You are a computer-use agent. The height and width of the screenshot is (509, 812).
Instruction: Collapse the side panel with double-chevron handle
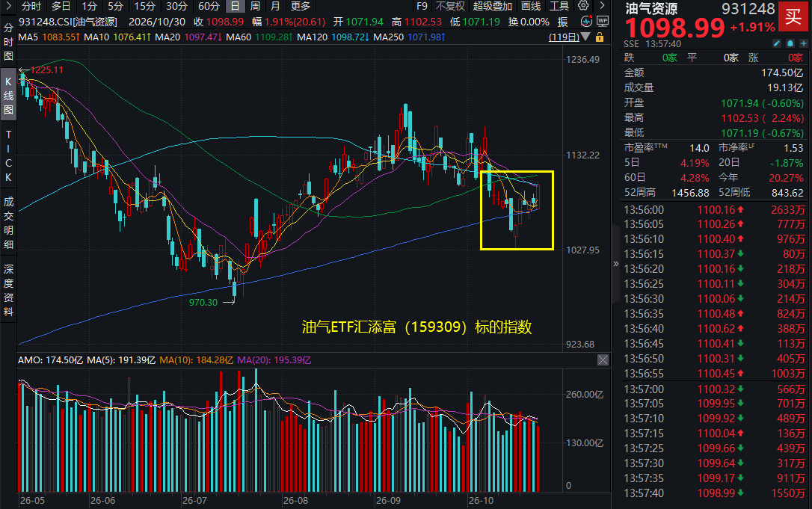616,264
